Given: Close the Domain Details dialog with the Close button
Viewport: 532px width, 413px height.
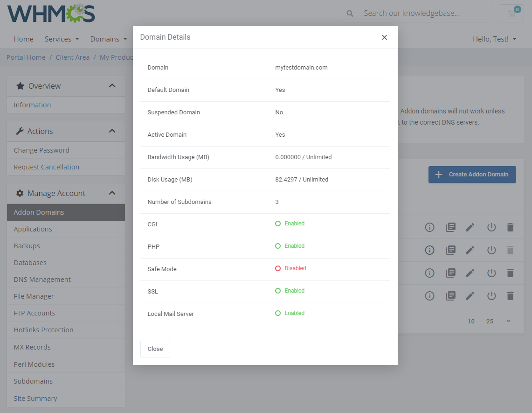Looking at the screenshot, I should (155, 349).
